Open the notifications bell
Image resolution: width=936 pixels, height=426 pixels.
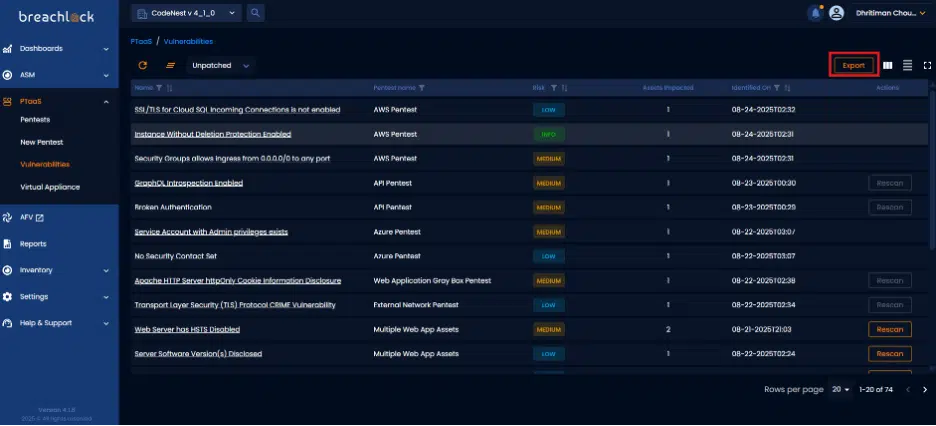click(x=815, y=13)
